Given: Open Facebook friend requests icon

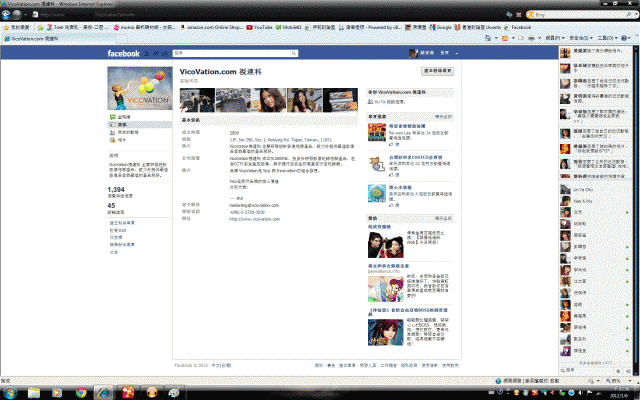Looking at the screenshot, I should 147,53.
